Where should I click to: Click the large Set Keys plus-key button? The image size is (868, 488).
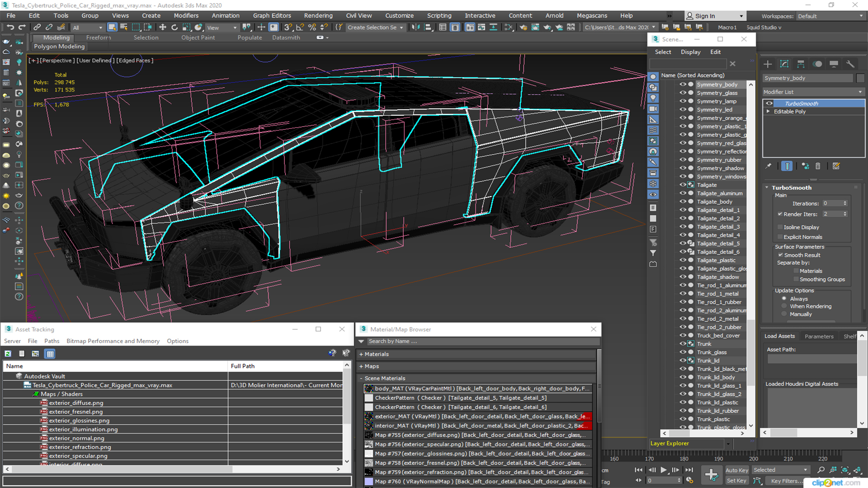point(712,474)
